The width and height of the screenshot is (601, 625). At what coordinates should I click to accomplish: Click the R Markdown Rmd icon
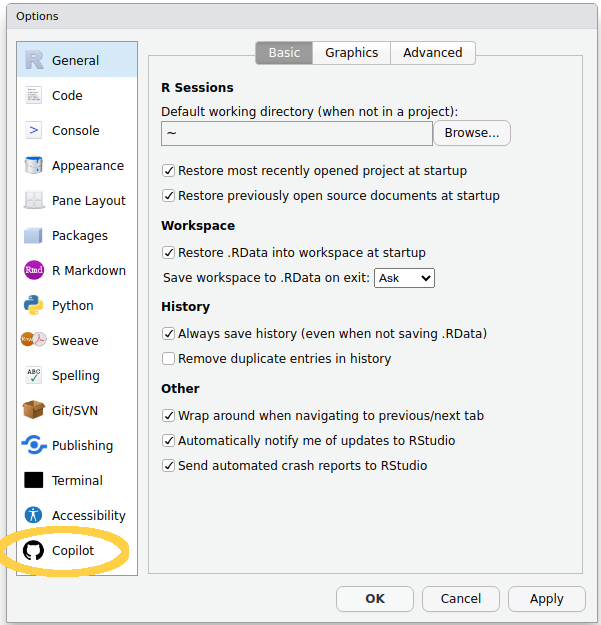pyautogui.click(x=34, y=270)
